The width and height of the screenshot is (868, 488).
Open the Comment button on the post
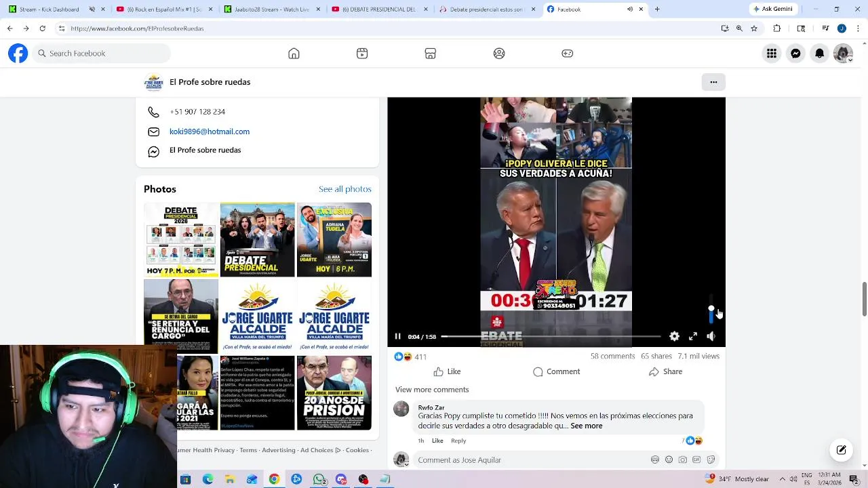(x=556, y=371)
